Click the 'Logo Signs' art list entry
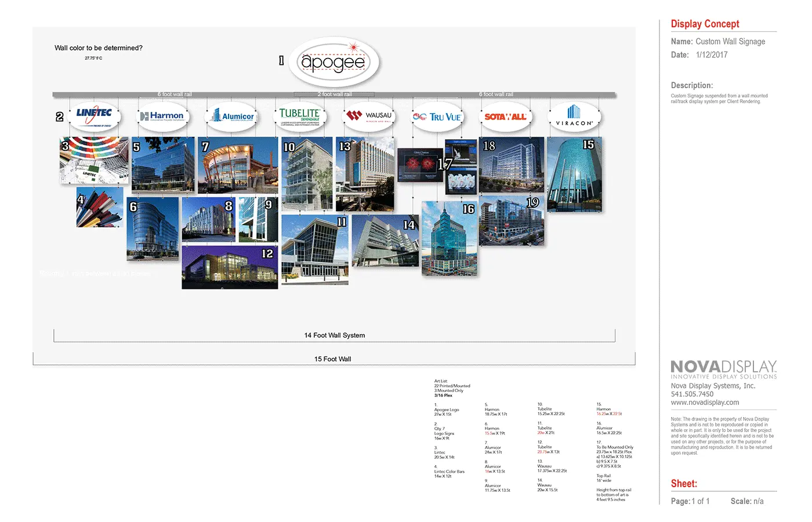Image resolution: width=812 pixels, height=522 pixels. tap(444, 433)
